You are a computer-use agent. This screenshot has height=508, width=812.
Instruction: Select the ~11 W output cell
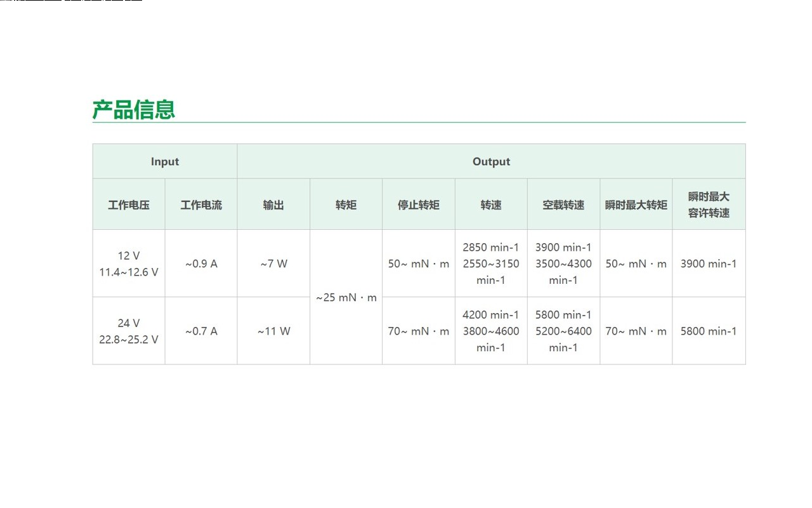point(273,331)
